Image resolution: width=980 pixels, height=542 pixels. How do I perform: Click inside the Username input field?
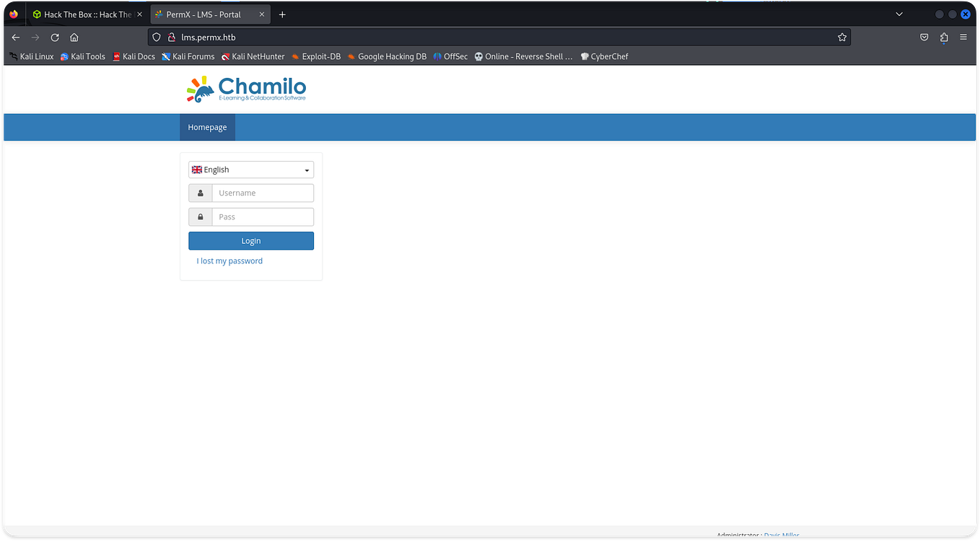pyautogui.click(x=262, y=193)
